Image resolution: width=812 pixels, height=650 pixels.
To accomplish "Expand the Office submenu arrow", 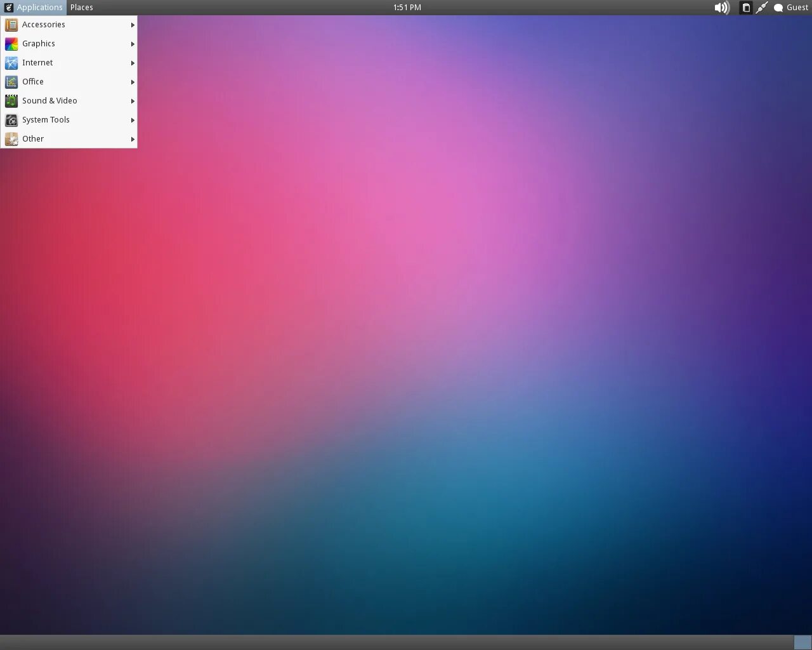I will click(x=133, y=82).
